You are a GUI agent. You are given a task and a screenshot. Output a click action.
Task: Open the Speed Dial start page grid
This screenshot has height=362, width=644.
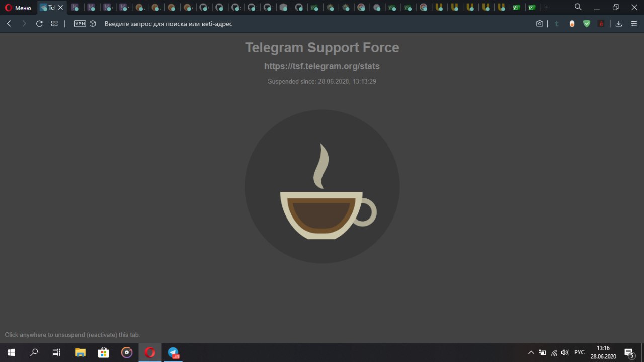(x=54, y=24)
